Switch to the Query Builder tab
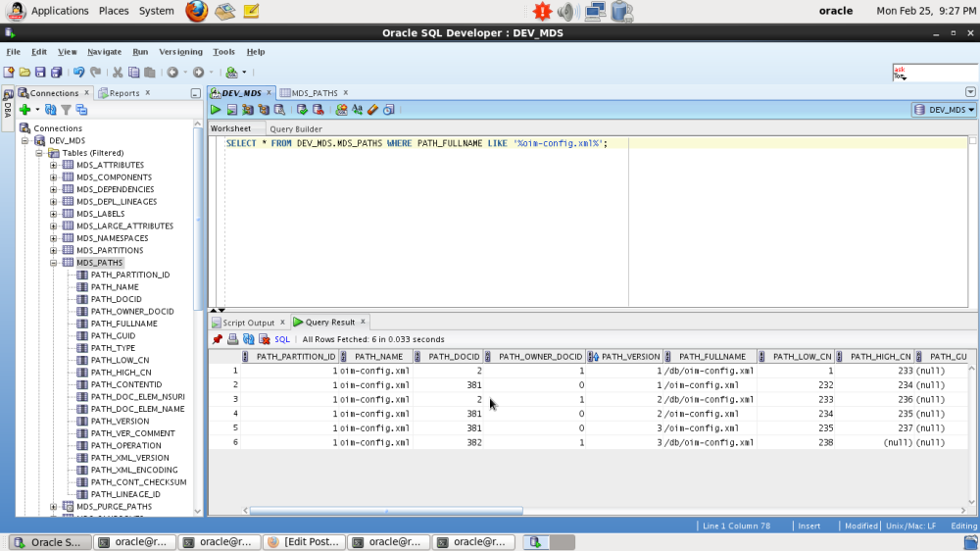This screenshot has height=551, width=980. (x=296, y=128)
